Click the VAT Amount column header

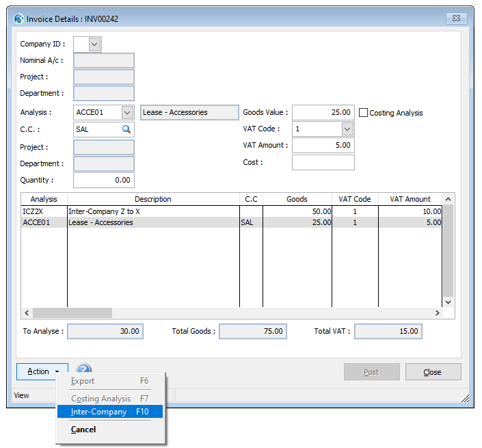coord(410,199)
